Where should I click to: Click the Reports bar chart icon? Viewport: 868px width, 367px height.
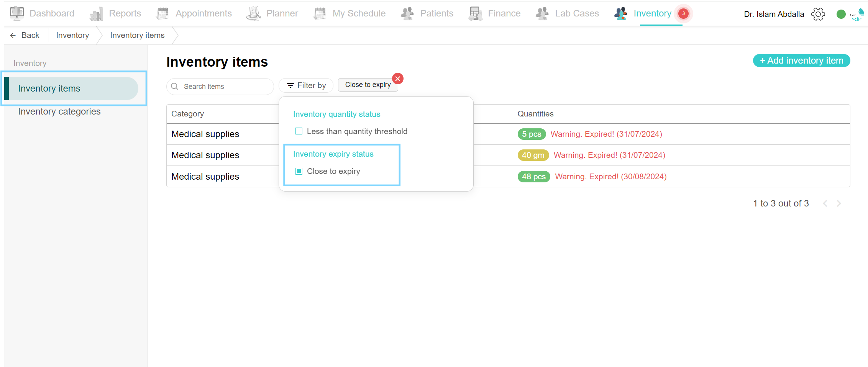[96, 14]
